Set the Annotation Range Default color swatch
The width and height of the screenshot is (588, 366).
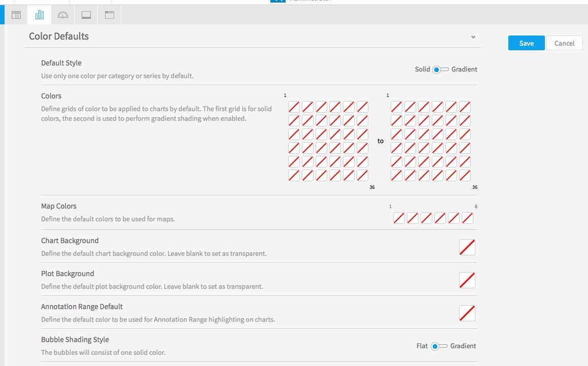pyautogui.click(x=467, y=313)
